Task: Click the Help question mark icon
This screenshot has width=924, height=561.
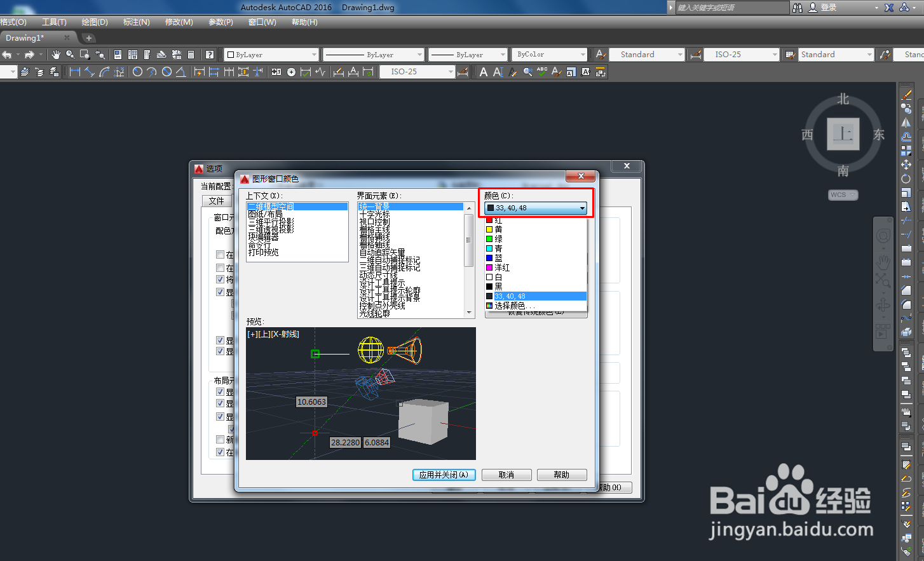Action: pyautogui.click(x=209, y=55)
